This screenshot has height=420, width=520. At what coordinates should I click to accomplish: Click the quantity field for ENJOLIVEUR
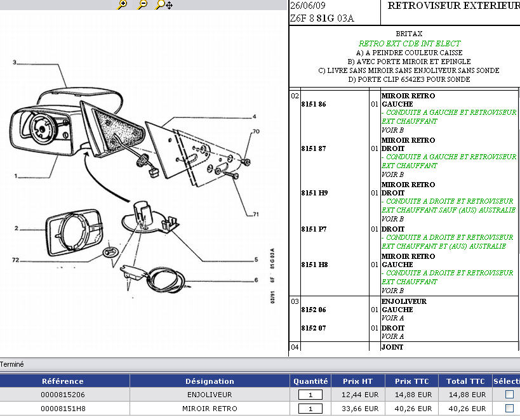(x=310, y=395)
